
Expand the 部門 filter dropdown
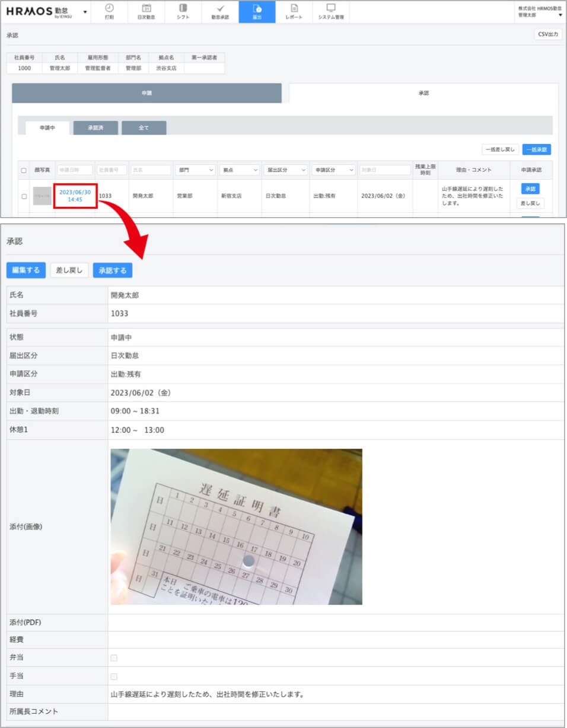tap(195, 170)
